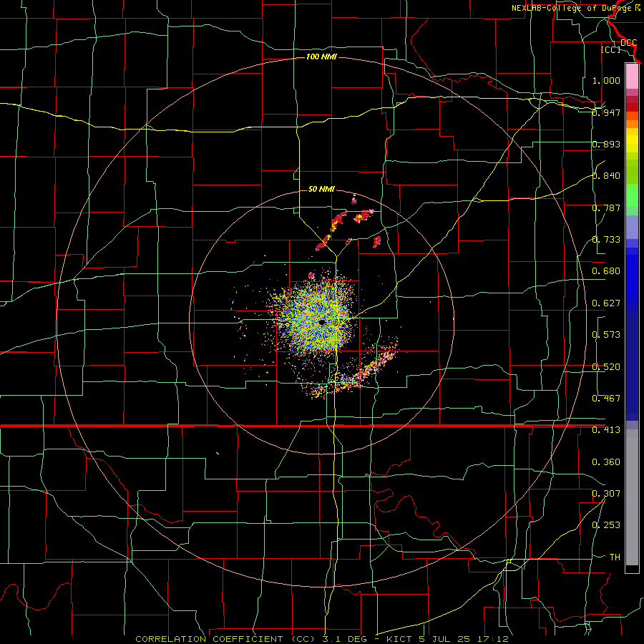
Task: Click the 1.000 scale value
Action: coord(606,80)
